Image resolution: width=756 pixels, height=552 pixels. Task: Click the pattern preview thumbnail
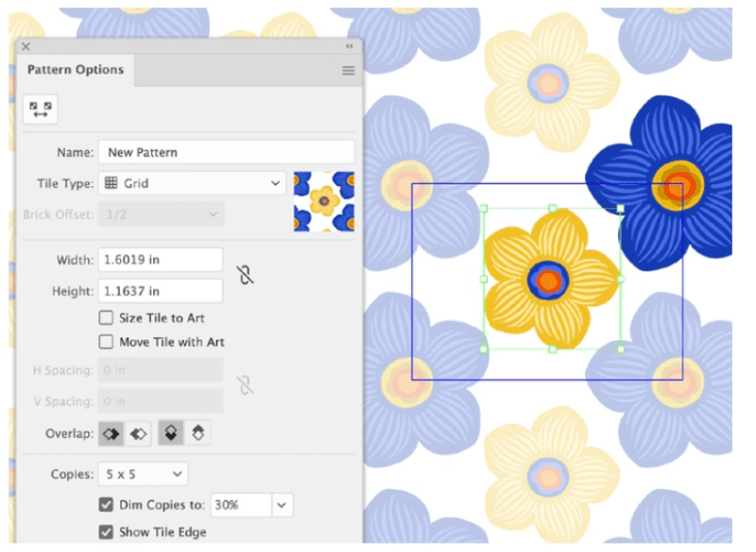coord(324,201)
